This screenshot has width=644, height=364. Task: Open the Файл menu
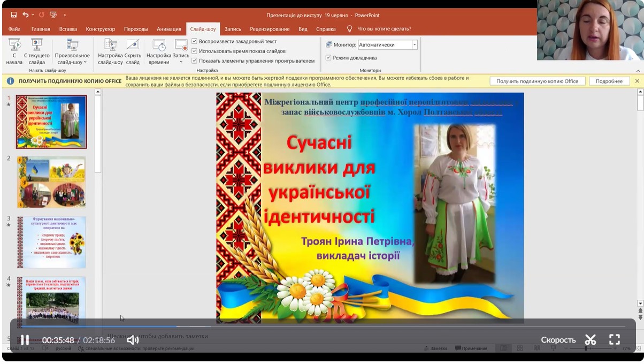[x=14, y=29]
